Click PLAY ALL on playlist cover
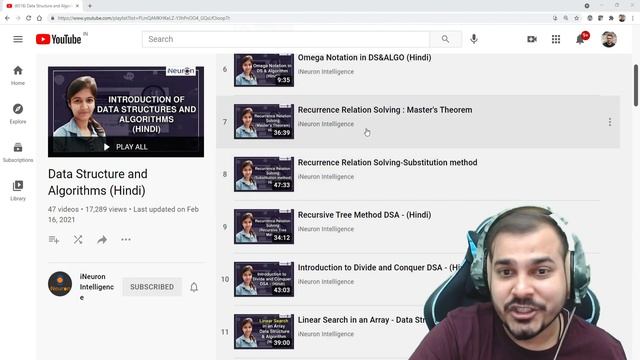This screenshot has height=360, width=640. pos(126,147)
